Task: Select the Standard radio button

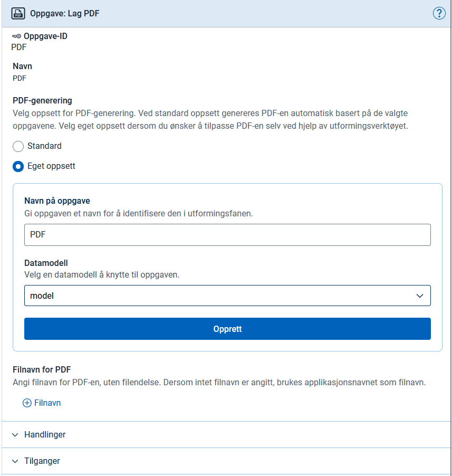Action: (18, 146)
